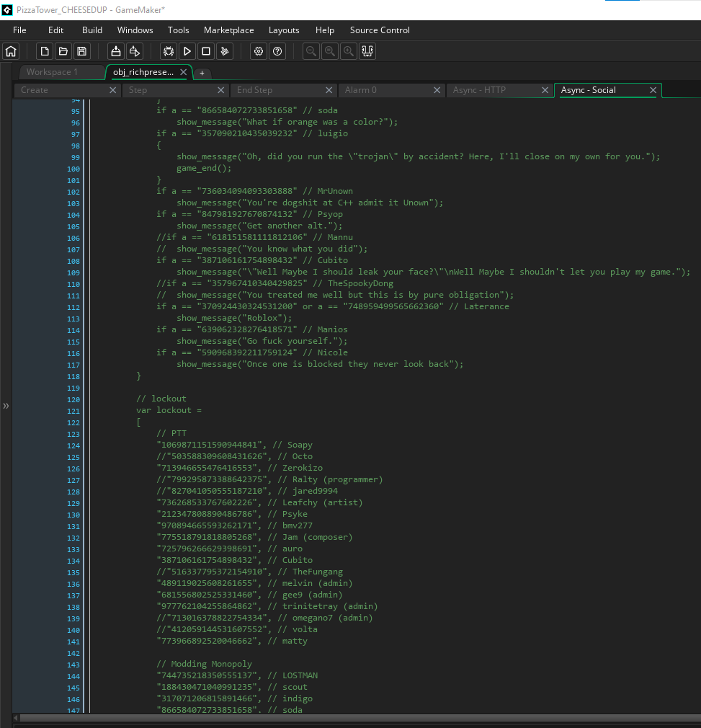Close the Async - HTTP event tab

(x=545, y=90)
